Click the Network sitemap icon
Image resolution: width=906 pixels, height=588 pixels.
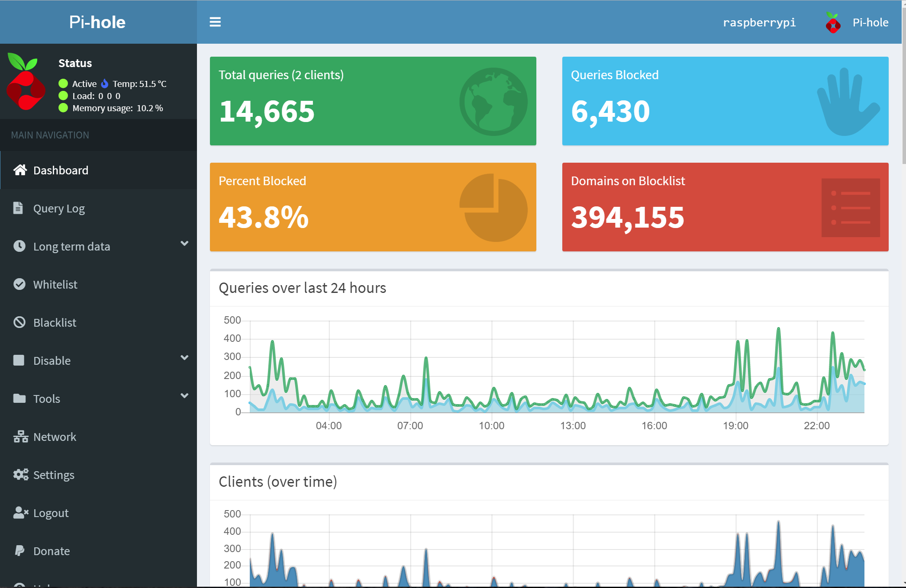(20, 437)
